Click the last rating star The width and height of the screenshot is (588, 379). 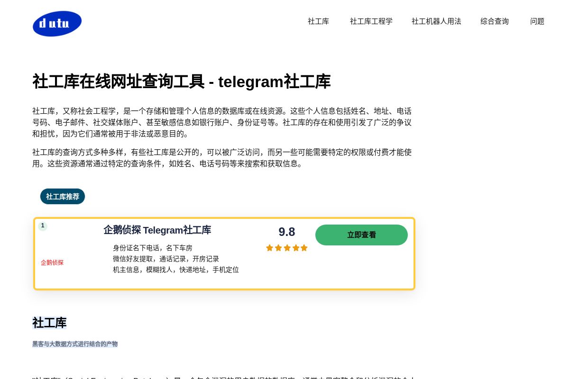(304, 248)
